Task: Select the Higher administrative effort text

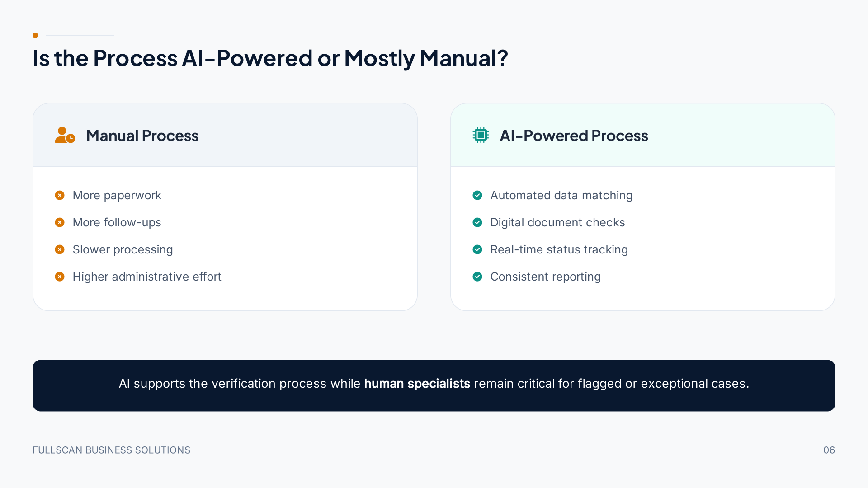Action: click(x=147, y=277)
